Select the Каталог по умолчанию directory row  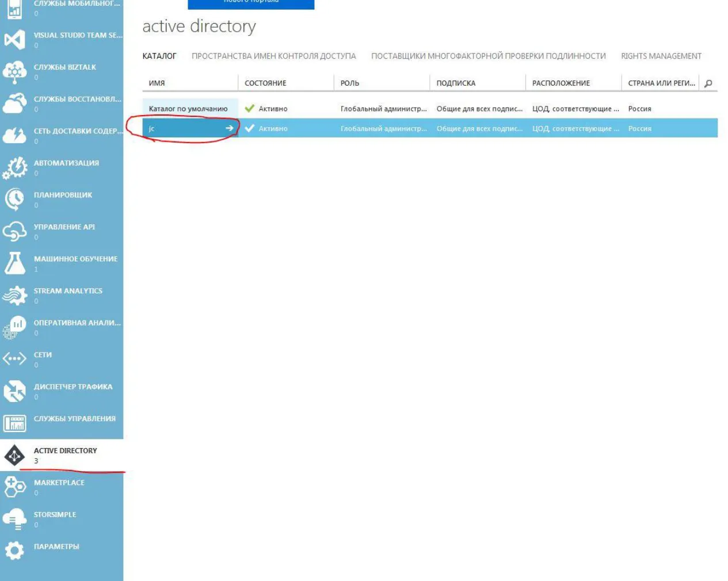(x=430, y=109)
